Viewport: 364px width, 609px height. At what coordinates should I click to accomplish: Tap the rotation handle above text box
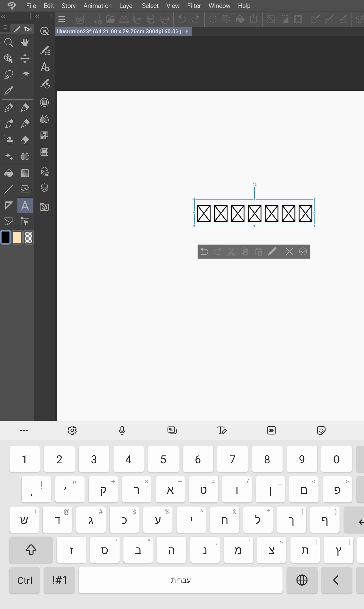[x=254, y=185]
